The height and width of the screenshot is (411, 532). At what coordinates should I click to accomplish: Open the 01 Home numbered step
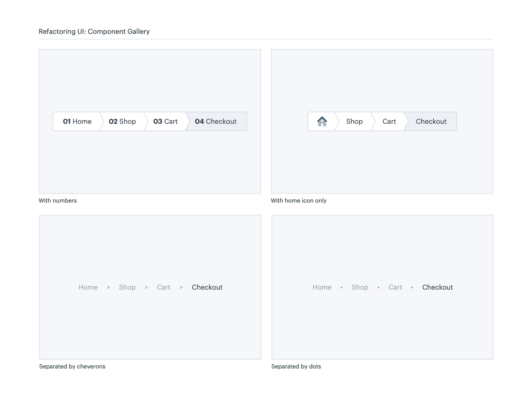[77, 121]
